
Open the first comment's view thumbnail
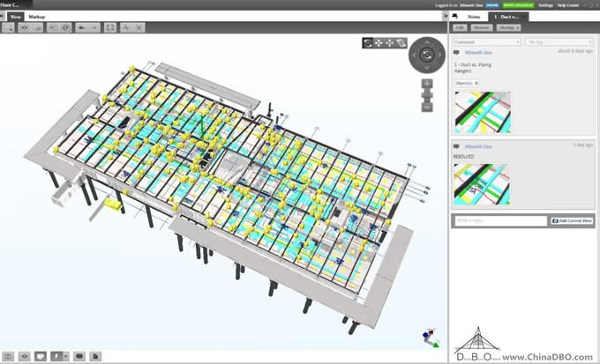[x=483, y=112]
